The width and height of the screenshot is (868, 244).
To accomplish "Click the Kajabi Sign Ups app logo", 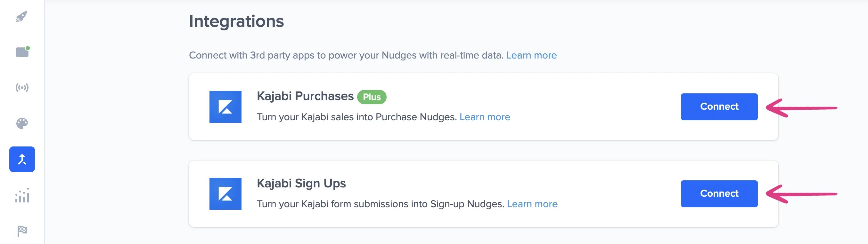I will 226,193.
